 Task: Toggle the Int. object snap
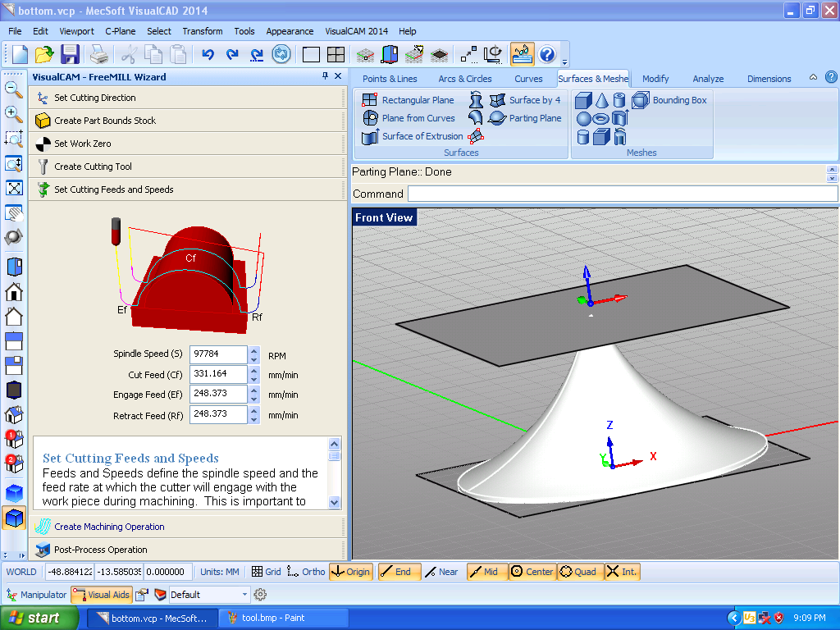(622, 572)
